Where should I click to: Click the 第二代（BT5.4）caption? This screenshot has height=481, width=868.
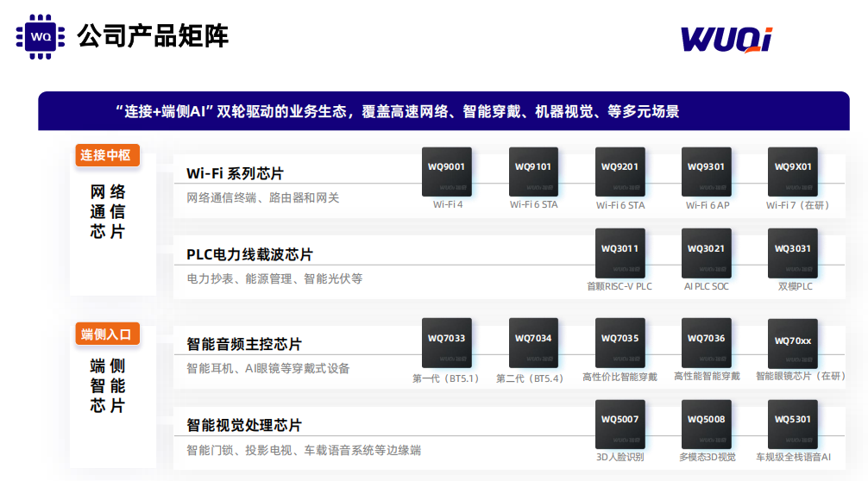(530, 378)
